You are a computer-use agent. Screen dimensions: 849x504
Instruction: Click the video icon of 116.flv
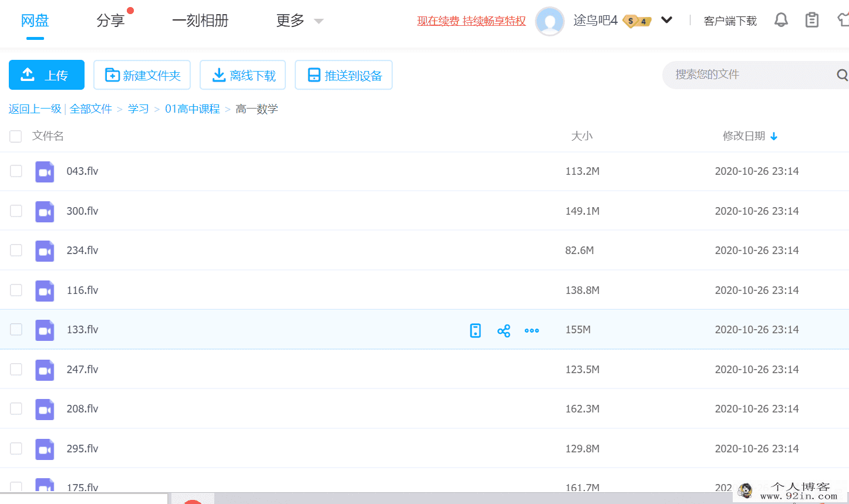click(45, 291)
